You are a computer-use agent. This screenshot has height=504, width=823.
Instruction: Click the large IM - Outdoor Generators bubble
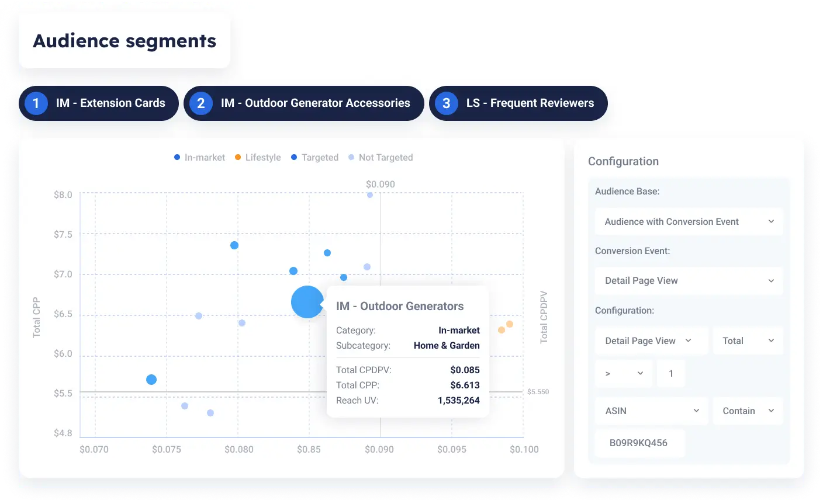click(x=307, y=302)
